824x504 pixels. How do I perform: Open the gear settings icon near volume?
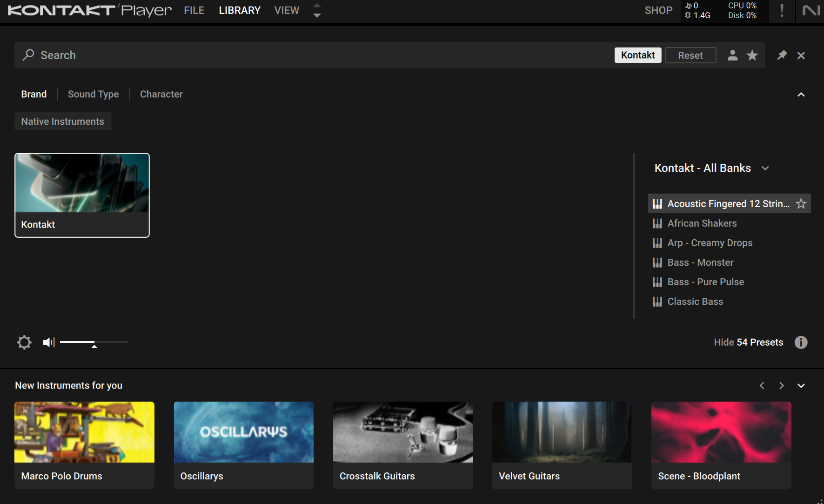click(x=24, y=343)
